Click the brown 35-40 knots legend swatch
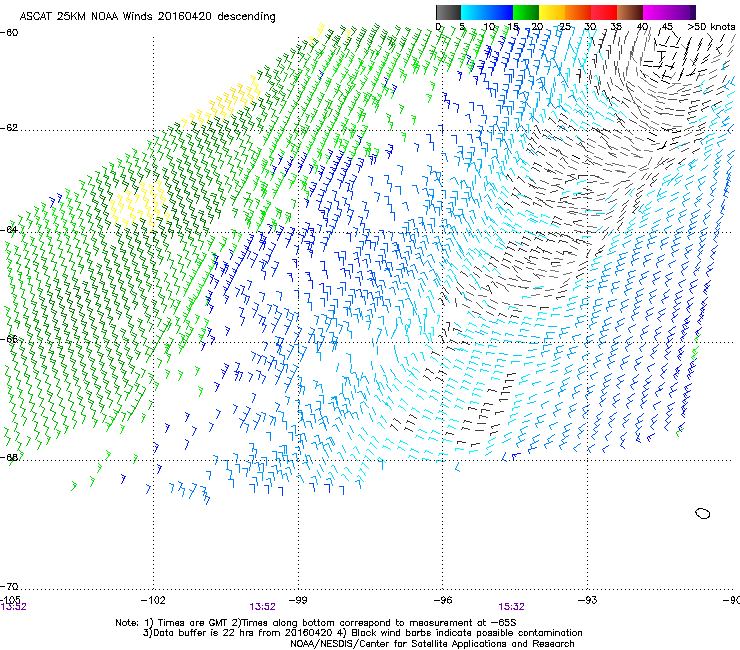Screen dimensions: 740x650 pyautogui.click(x=630, y=12)
